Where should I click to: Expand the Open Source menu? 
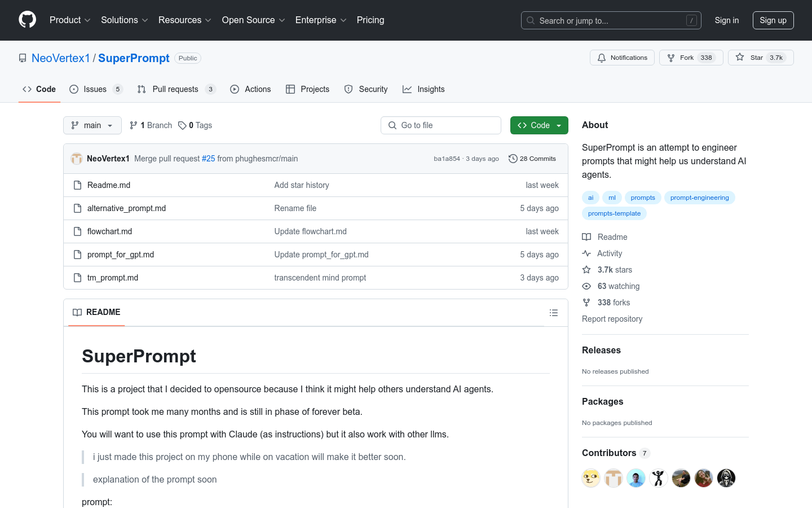click(x=254, y=20)
